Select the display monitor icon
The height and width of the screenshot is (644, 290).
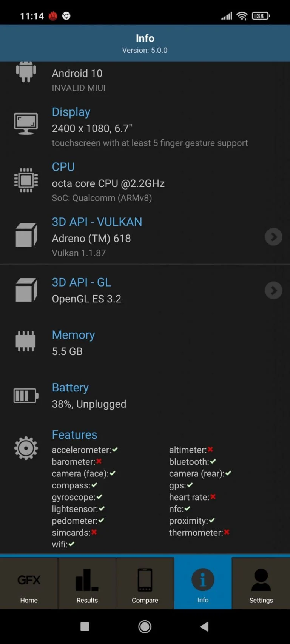tap(26, 124)
